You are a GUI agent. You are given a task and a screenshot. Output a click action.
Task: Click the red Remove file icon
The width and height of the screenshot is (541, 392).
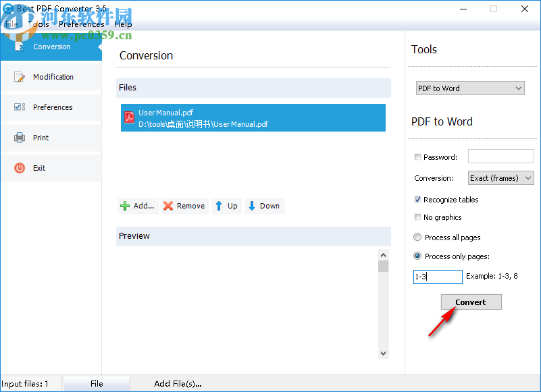click(x=168, y=206)
